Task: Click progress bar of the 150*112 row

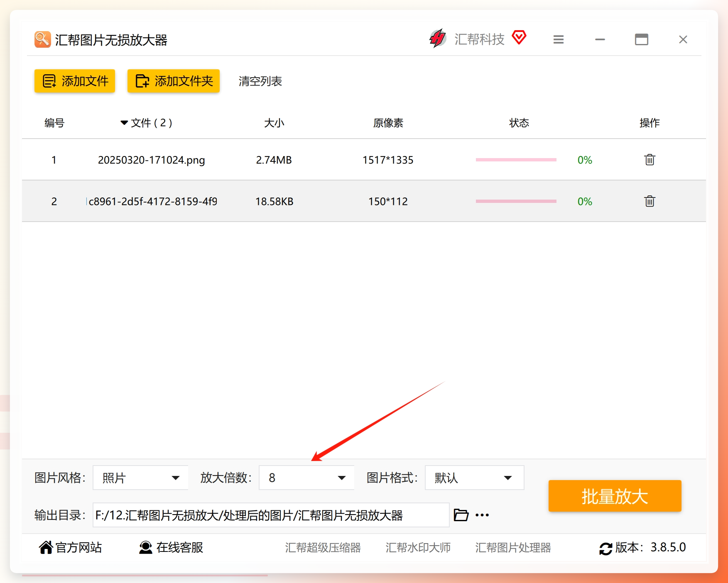Action: [516, 201]
